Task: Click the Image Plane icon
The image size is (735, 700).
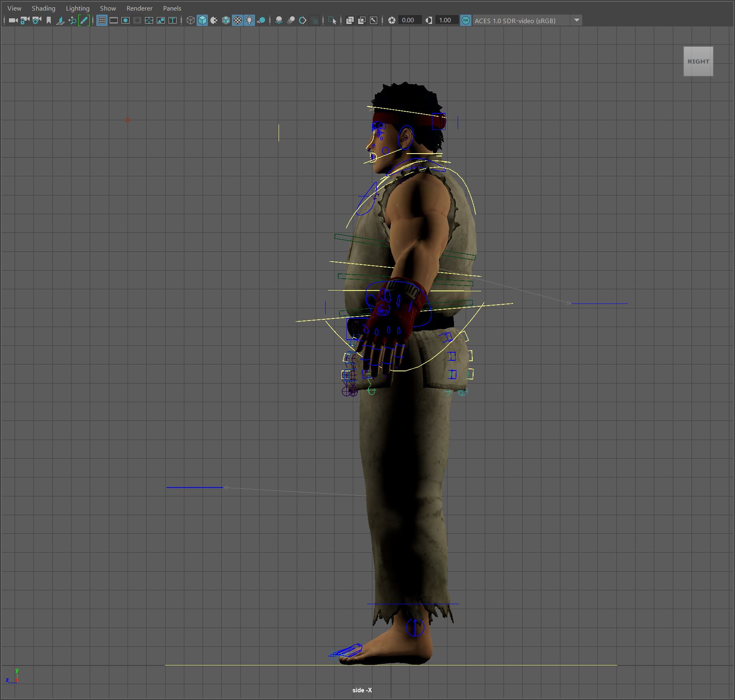Action: tap(61, 20)
